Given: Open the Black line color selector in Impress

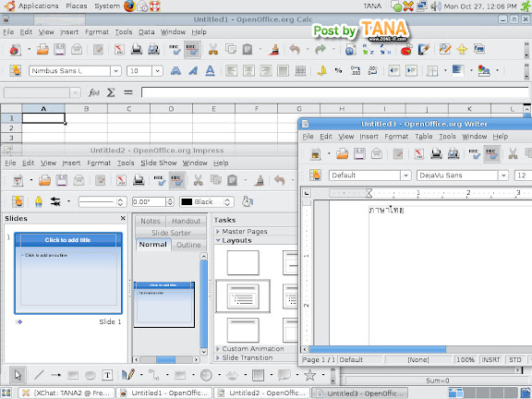Looking at the screenshot, I should [207, 202].
